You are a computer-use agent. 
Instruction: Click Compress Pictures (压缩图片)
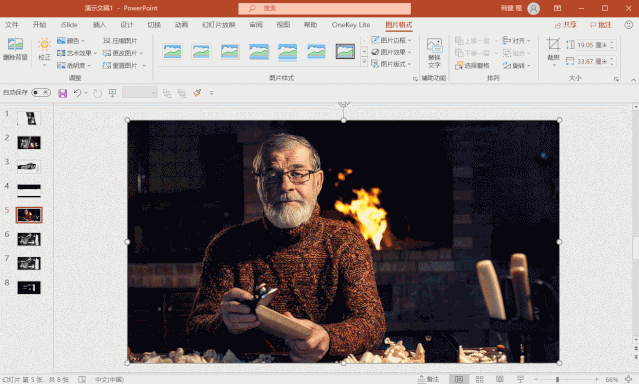coord(120,41)
